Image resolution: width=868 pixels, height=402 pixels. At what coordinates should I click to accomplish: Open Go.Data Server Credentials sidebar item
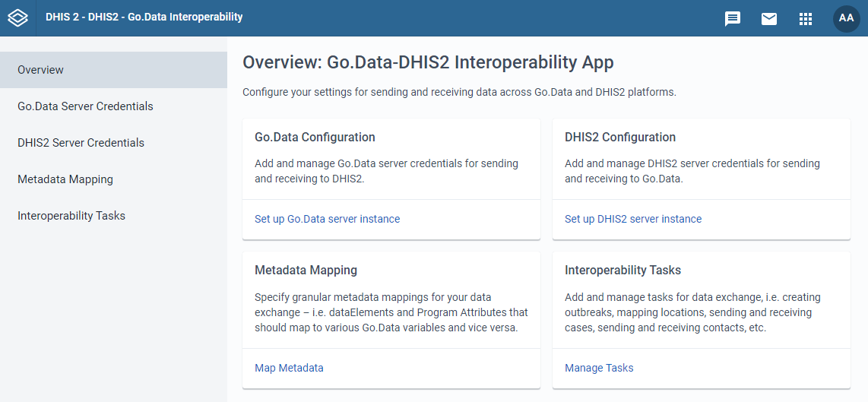(113, 106)
